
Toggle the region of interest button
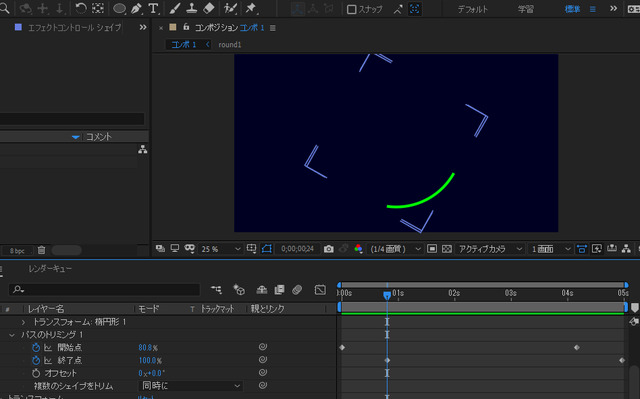[432, 248]
